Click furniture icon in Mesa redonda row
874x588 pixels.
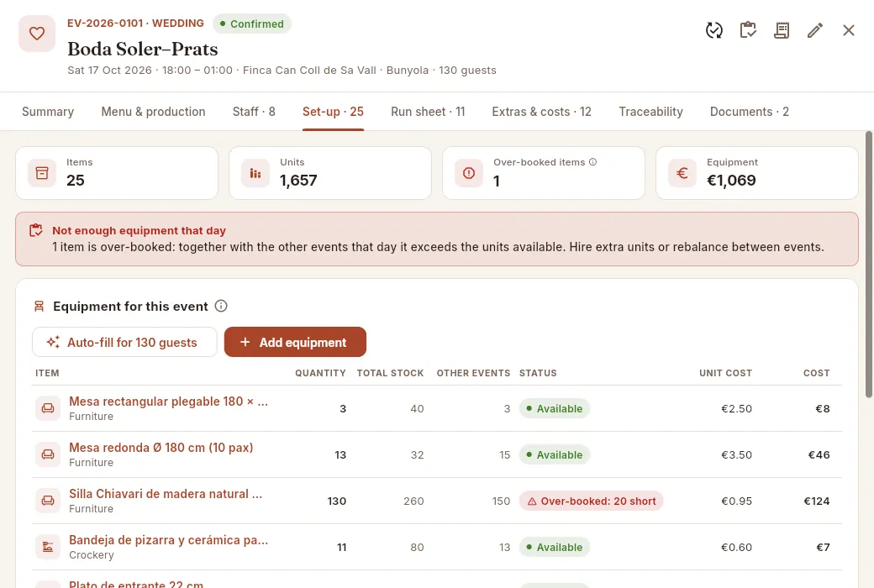coord(48,454)
